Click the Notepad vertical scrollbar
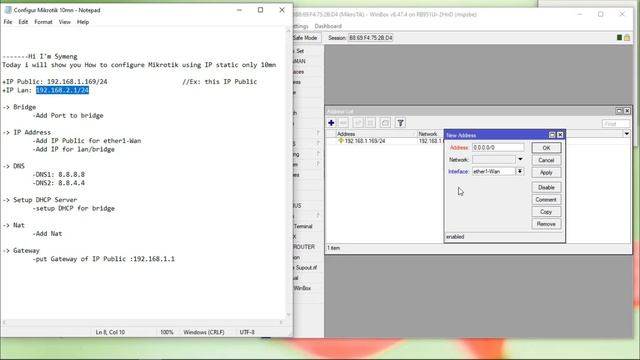 (289, 173)
